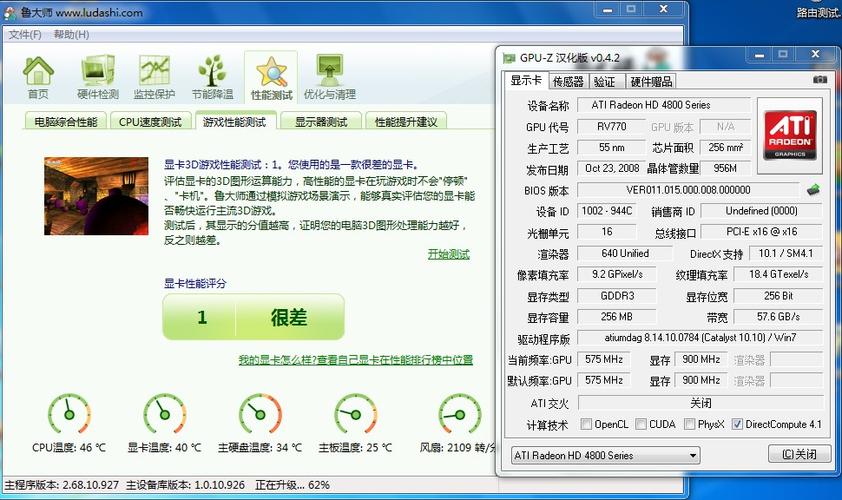
Task: Click the 显存容量 256 MB field
Action: [616, 317]
